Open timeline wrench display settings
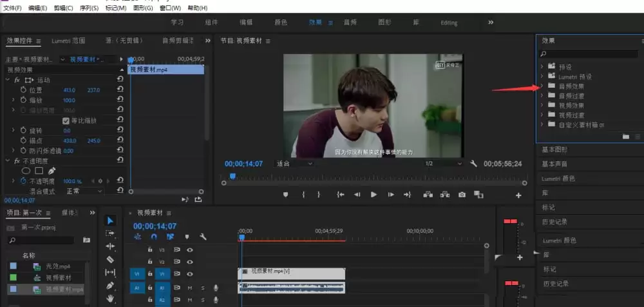The image size is (644, 307). (x=203, y=237)
